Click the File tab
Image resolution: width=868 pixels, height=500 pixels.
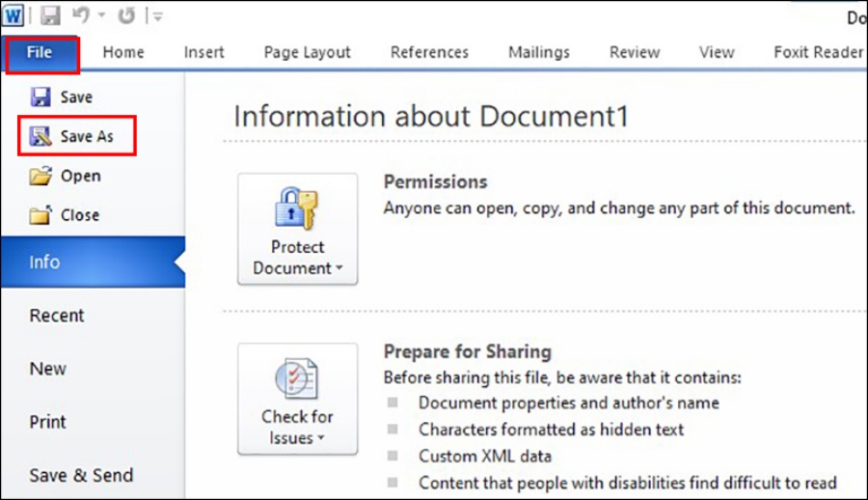point(40,52)
